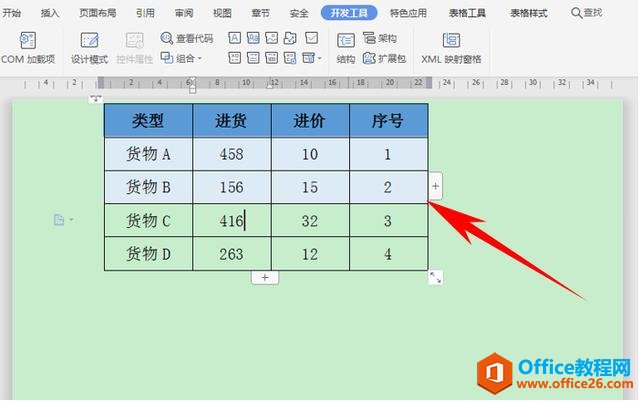
Task: Click the 结构 structure button
Action: pyautogui.click(x=346, y=48)
